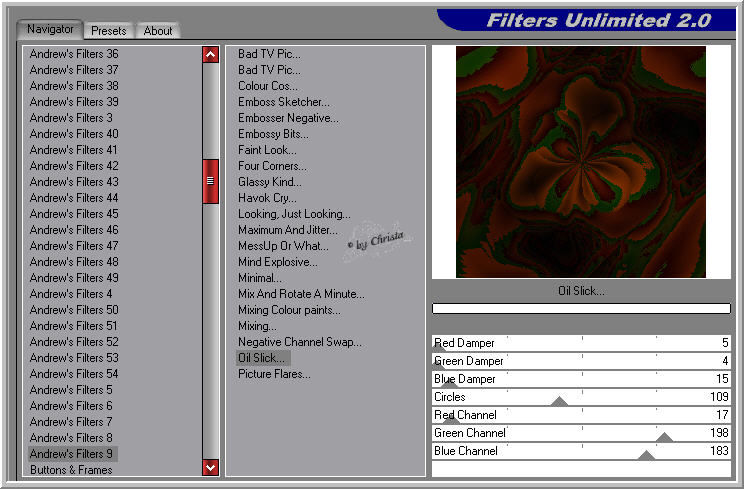Choose Mixing Colour paints... filter
This screenshot has height=489, width=744.
pyautogui.click(x=289, y=310)
